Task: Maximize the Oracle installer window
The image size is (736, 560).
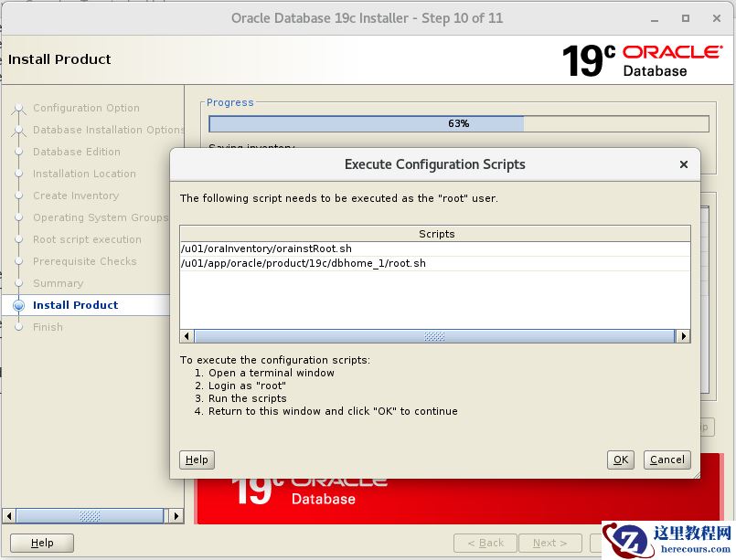Action: (x=686, y=19)
